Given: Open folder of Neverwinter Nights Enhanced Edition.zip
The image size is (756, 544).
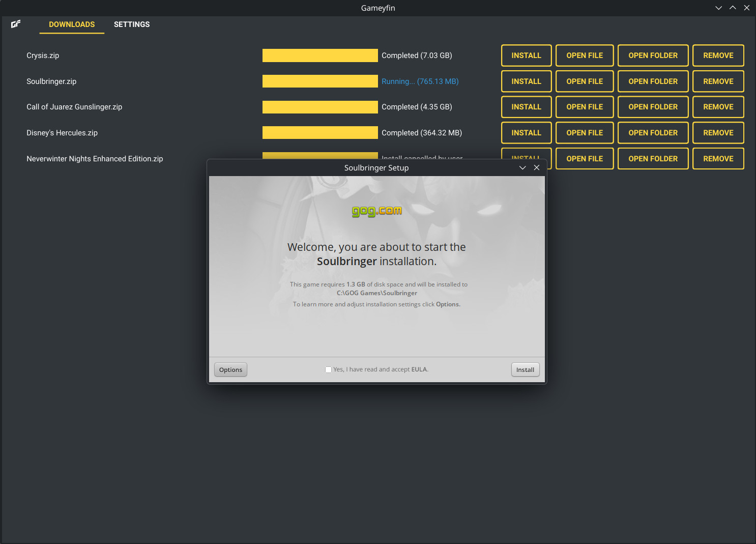Looking at the screenshot, I should 653,159.
